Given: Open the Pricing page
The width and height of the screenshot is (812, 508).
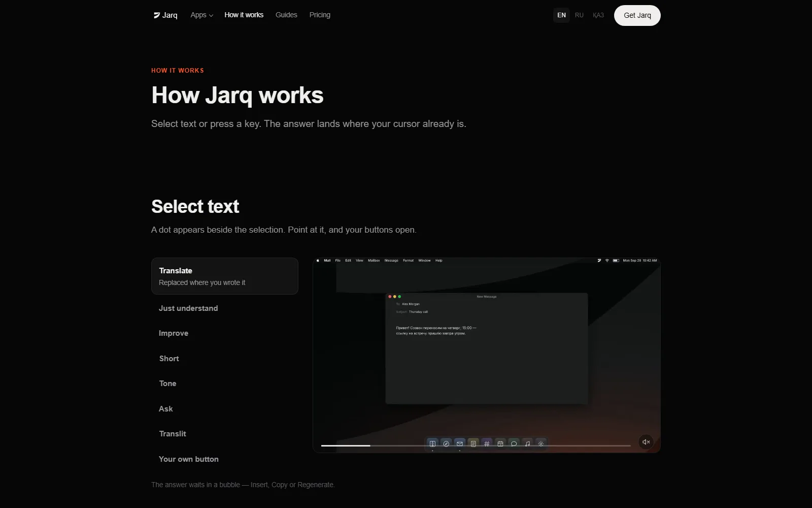Looking at the screenshot, I should [x=320, y=15].
